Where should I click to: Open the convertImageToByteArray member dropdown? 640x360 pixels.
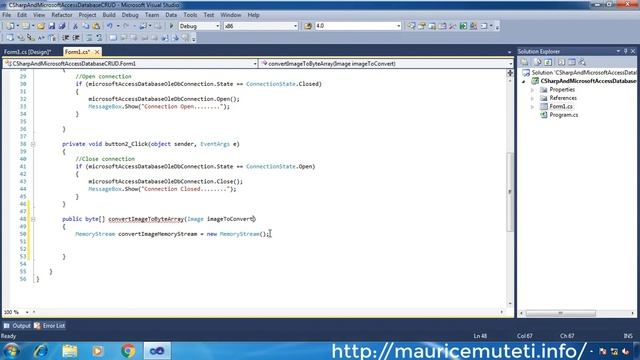coord(510,64)
